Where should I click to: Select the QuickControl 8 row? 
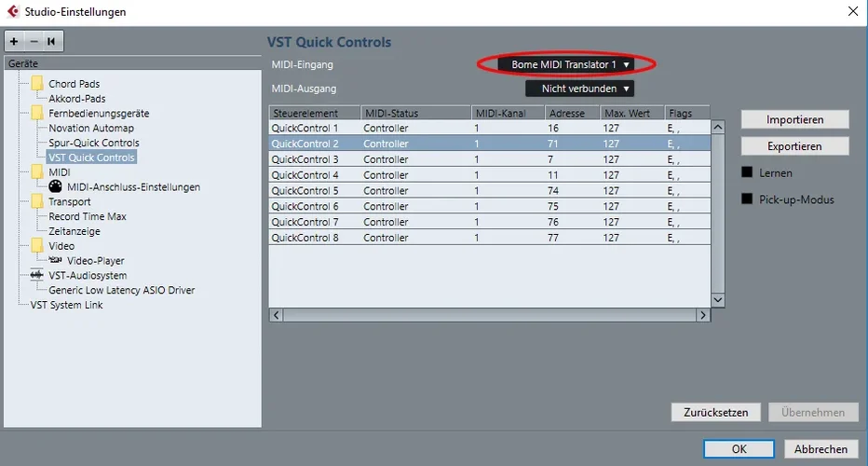click(489, 238)
